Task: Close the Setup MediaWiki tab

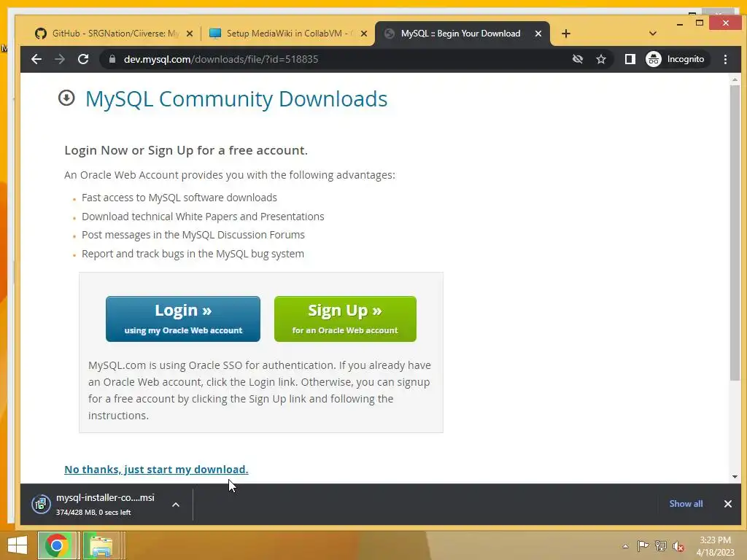Action: pos(364,34)
